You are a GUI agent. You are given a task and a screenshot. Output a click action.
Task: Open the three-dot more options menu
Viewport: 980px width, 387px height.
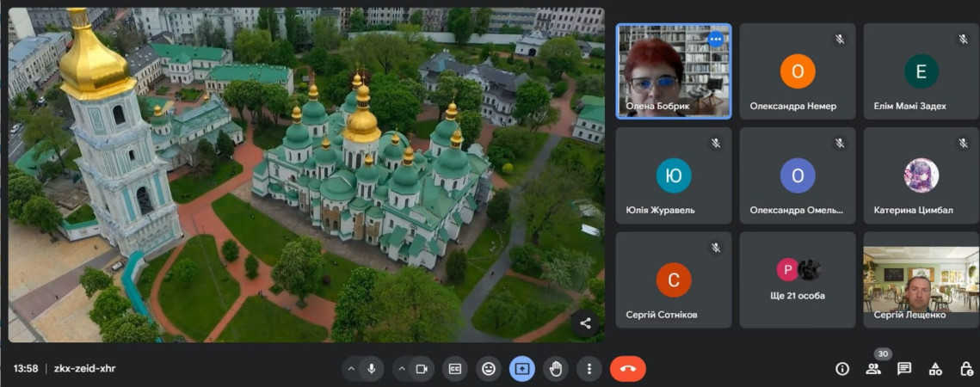tap(589, 369)
